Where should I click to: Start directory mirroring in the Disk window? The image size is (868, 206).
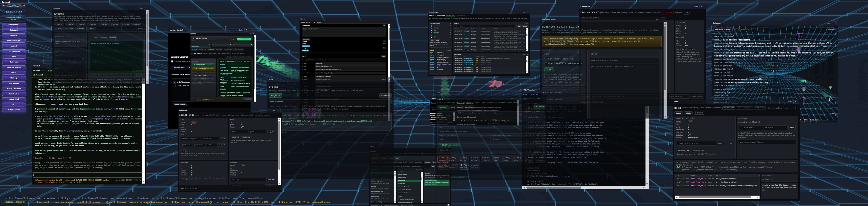pyautogui.click(x=721, y=144)
